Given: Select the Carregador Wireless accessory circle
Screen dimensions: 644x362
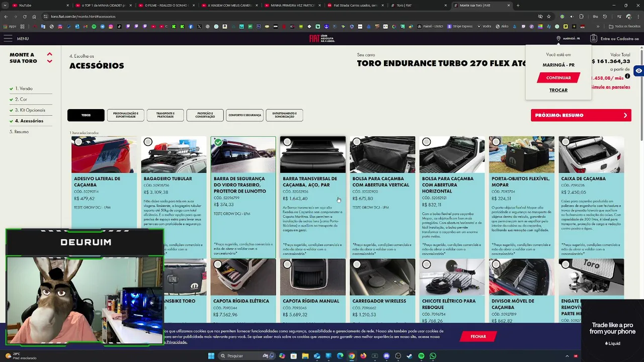Looking at the screenshot, I should point(357,264).
